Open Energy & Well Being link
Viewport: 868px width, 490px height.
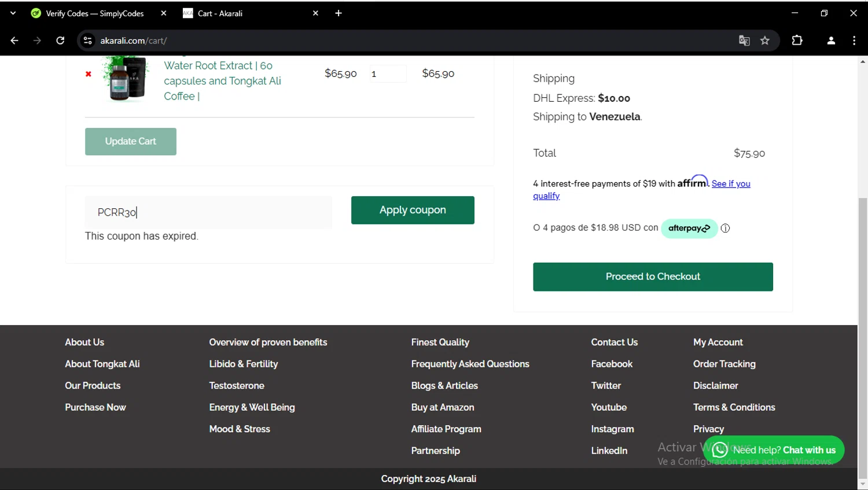click(x=252, y=407)
